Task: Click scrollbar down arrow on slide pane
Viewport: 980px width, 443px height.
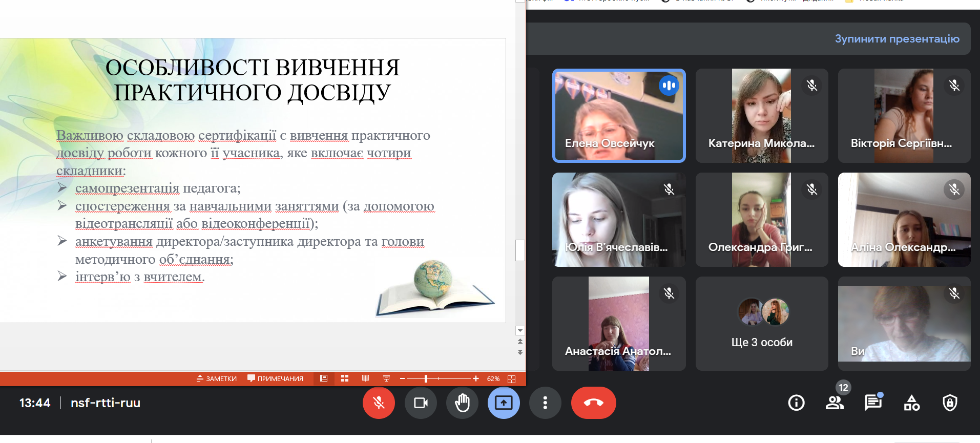Action: pyautogui.click(x=520, y=331)
